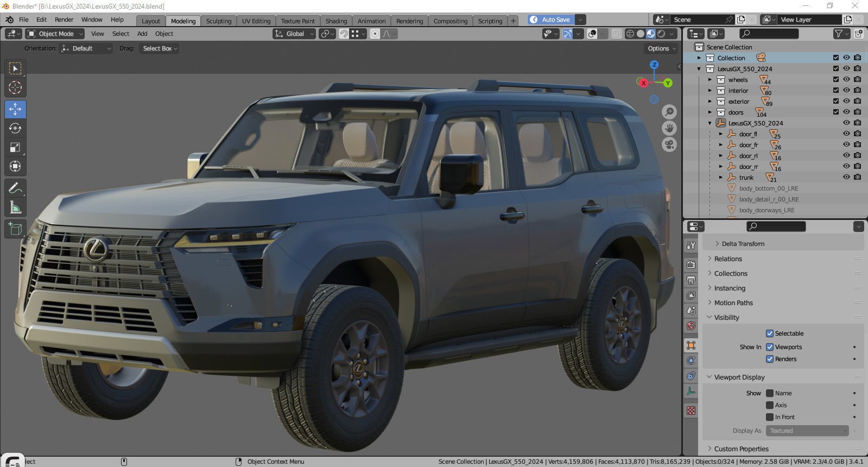Choose the Add Cube tool
Image resolution: width=868 pixels, height=467 pixels.
click(x=15, y=229)
